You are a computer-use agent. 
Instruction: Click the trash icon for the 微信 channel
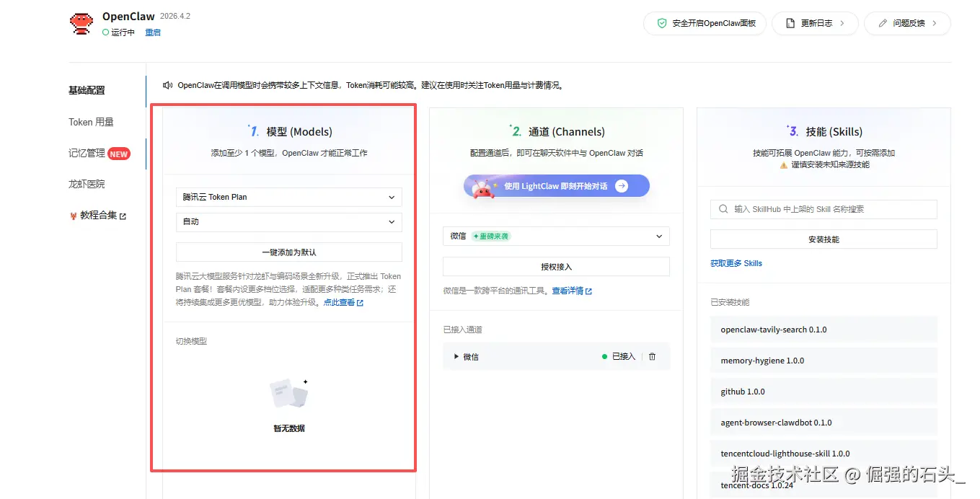coord(652,356)
